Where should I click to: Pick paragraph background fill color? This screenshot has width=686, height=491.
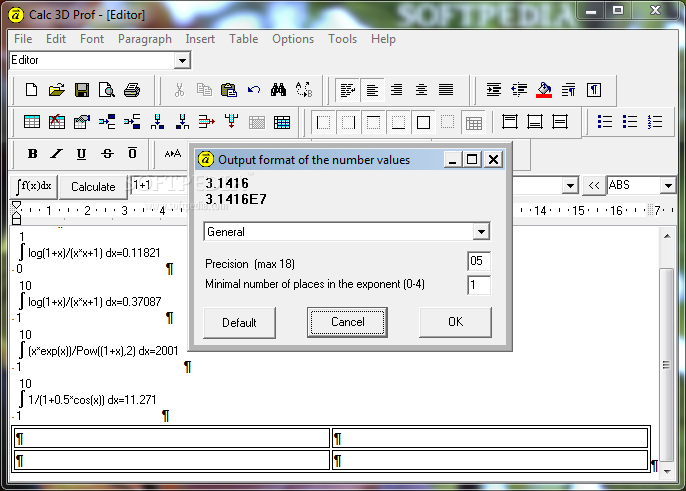click(x=544, y=90)
